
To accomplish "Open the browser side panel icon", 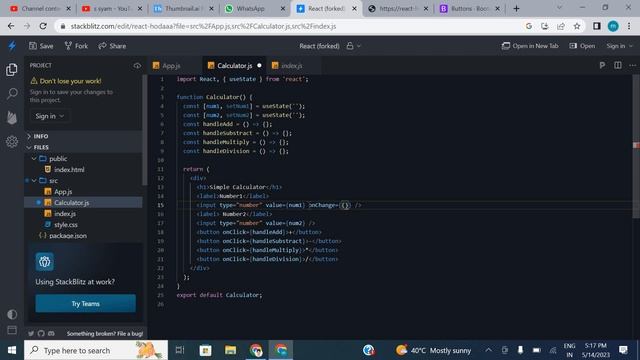I will coord(597,26).
